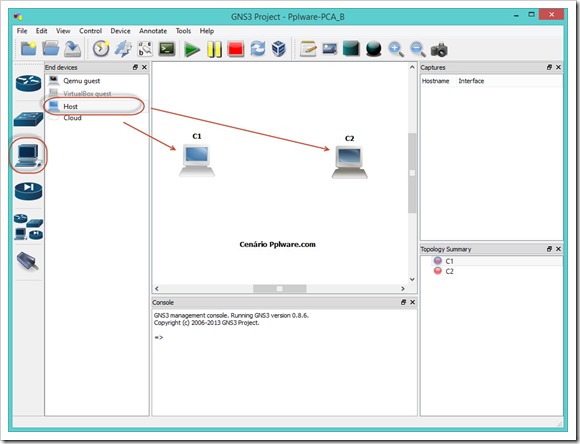This screenshot has height=444, width=580.
Task: Click canvas vertical scrollbar down arrow
Action: coord(412,279)
